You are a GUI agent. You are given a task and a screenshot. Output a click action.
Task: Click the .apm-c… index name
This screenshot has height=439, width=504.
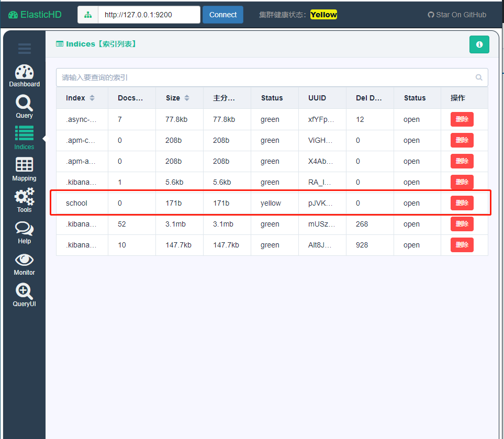[x=81, y=140]
